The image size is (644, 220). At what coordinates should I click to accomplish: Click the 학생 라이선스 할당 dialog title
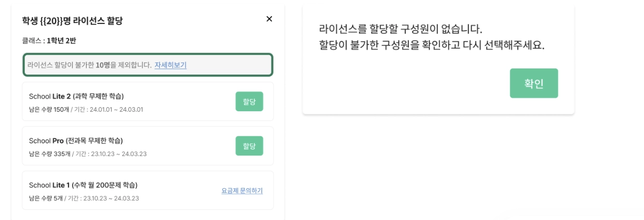72,21
